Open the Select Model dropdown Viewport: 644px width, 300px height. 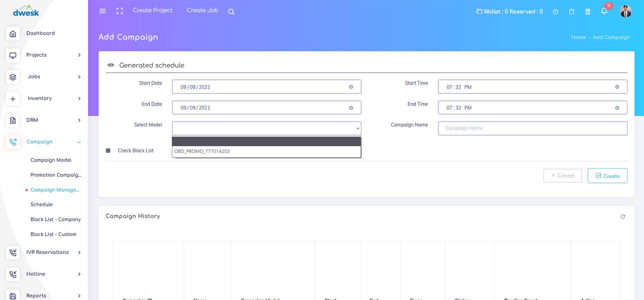click(x=266, y=128)
